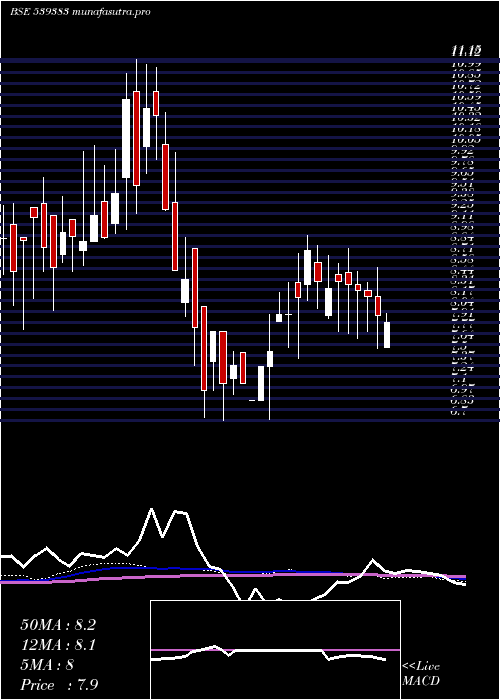Click the 11.15 top price value
The height and width of the screenshot is (700, 500).
point(466,51)
